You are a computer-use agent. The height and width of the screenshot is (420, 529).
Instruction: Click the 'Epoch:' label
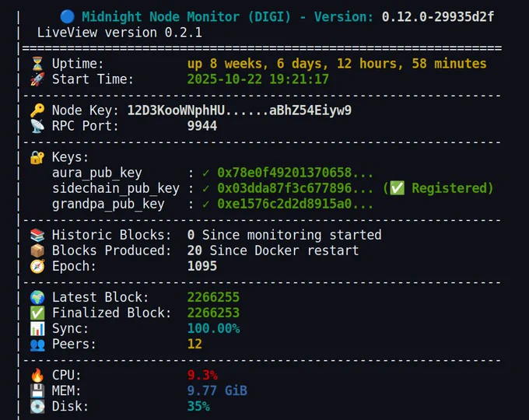coord(74,266)
